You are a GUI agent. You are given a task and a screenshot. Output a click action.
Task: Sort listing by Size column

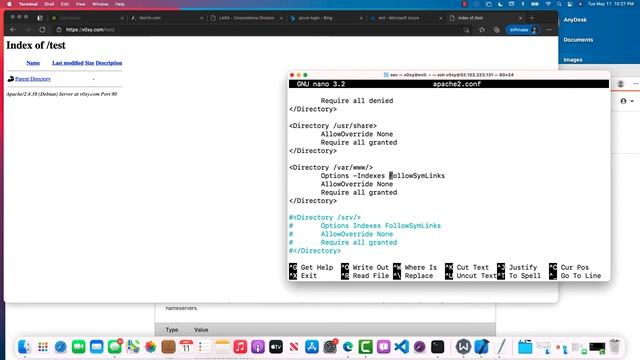coord(89,63)
